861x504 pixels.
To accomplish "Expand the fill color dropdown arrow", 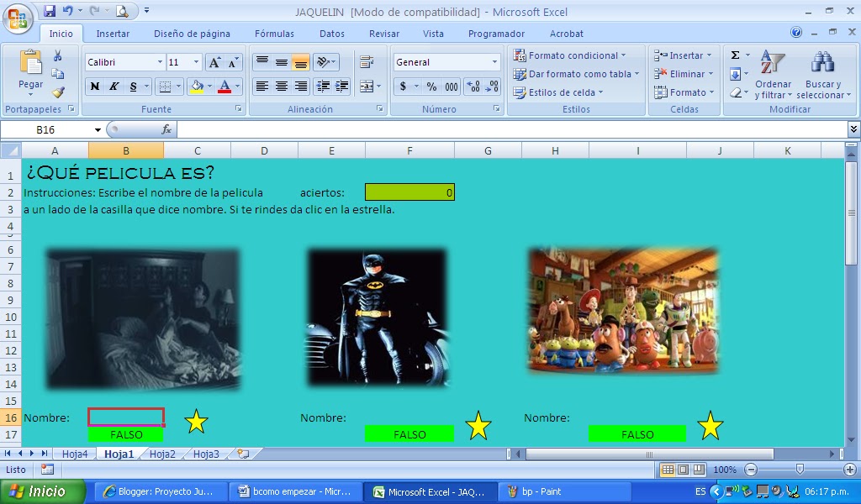I will tap(209, 87).
